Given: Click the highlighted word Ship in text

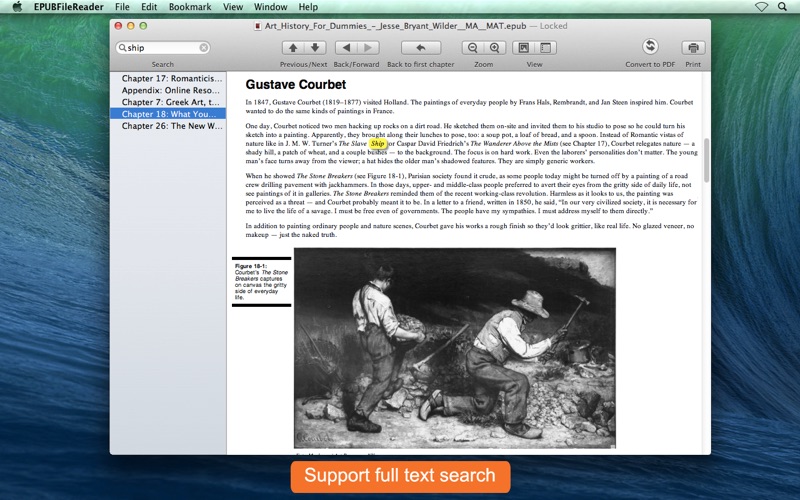Looking at the screenshot, I should point(378,144).
